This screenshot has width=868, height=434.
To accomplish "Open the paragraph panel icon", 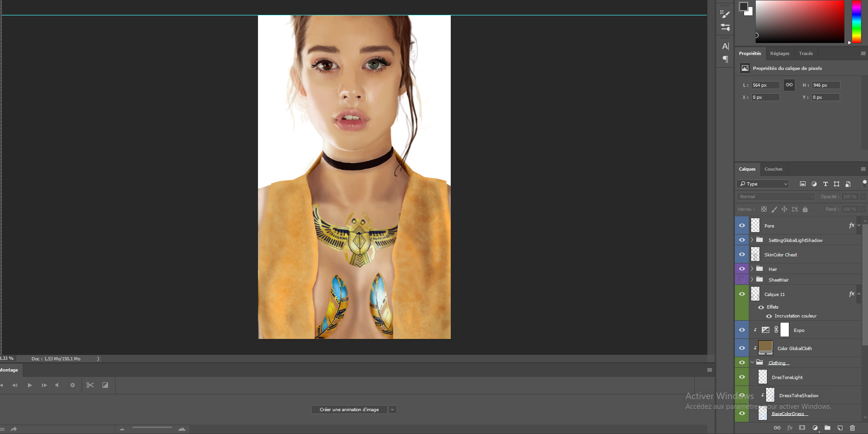I will (725, 59).
